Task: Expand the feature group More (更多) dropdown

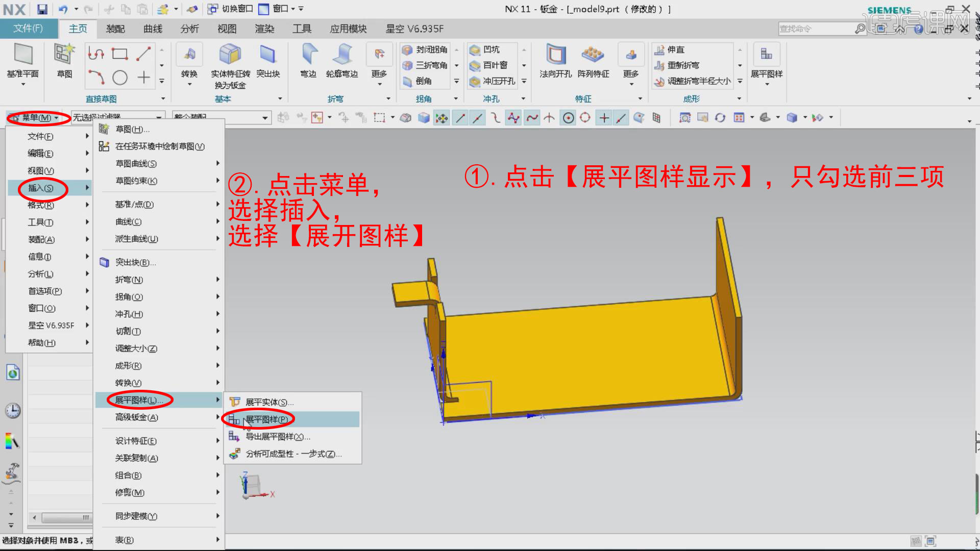Action: [631, 84]
